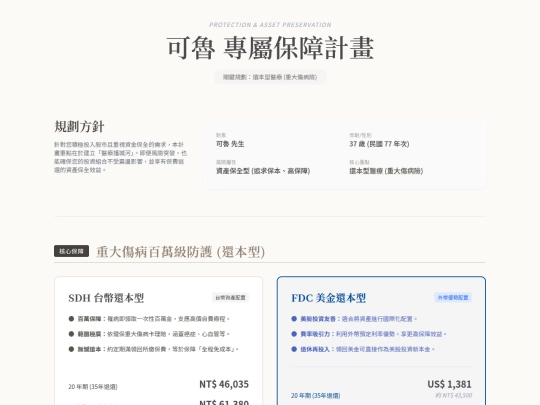Open the SDH 台幣還本型 card title

(x=106, y=298)
